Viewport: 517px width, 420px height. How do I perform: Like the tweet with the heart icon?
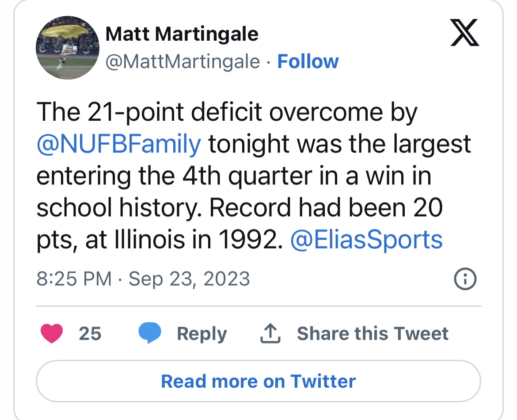[52, 334]
